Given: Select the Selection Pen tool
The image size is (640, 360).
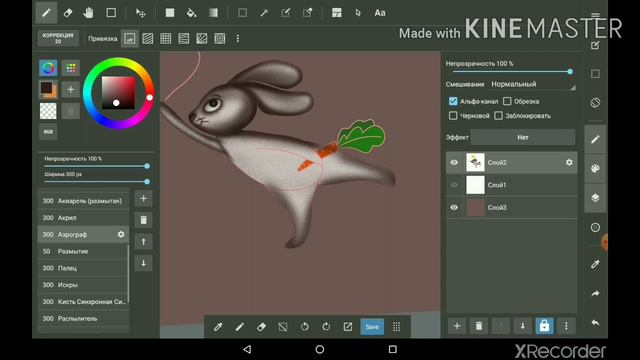Looking at the screenshot, I should point(286,13).
